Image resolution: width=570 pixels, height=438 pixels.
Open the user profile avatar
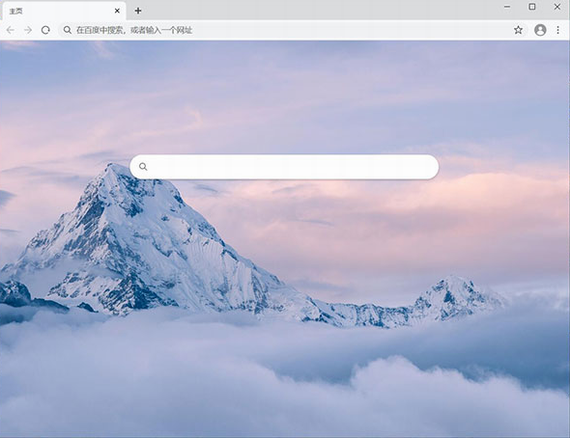click(x=540, y=30)
